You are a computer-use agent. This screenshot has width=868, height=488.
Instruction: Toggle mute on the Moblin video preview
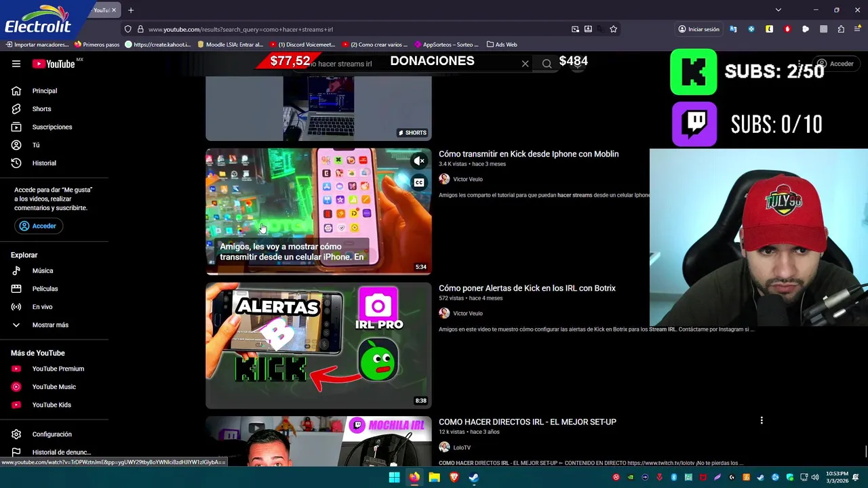pyautogui.click(x=419, y=161)
